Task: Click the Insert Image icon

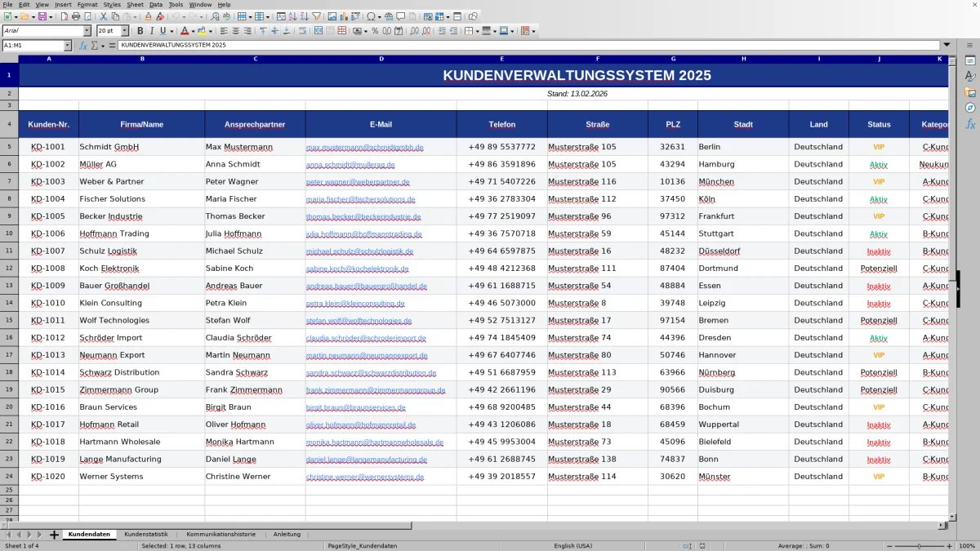Action: point(332,16)
